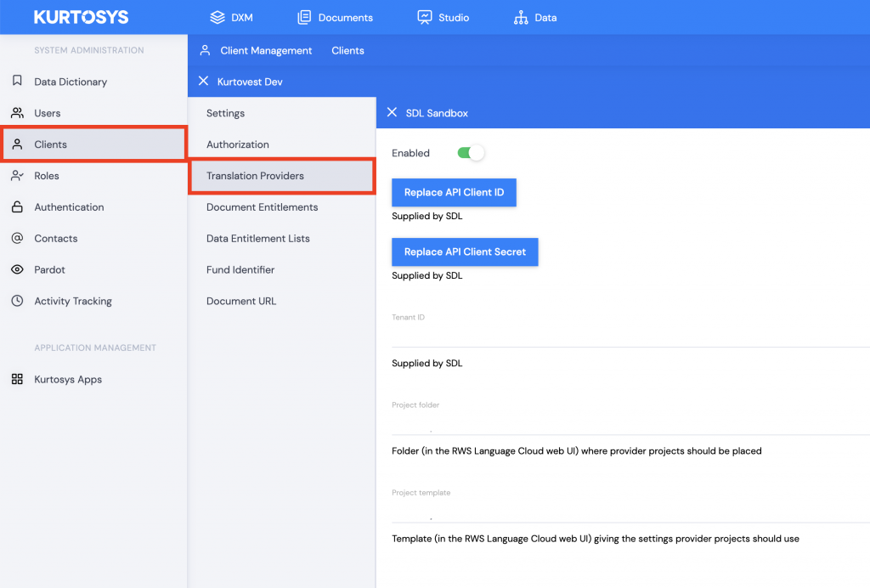Open Contacts in sidebar
Viewport: 870px width, 588px height.
click(93, 238)
